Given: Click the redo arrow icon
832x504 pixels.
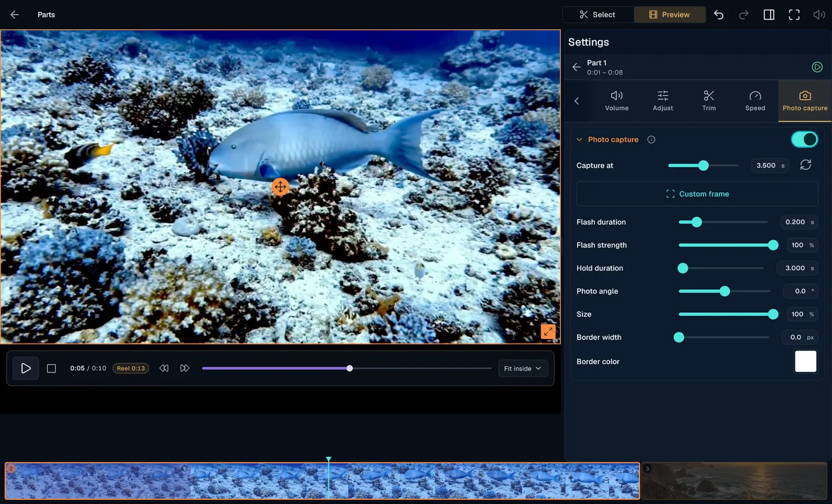Looking at the screenshot, I should 744,14.
